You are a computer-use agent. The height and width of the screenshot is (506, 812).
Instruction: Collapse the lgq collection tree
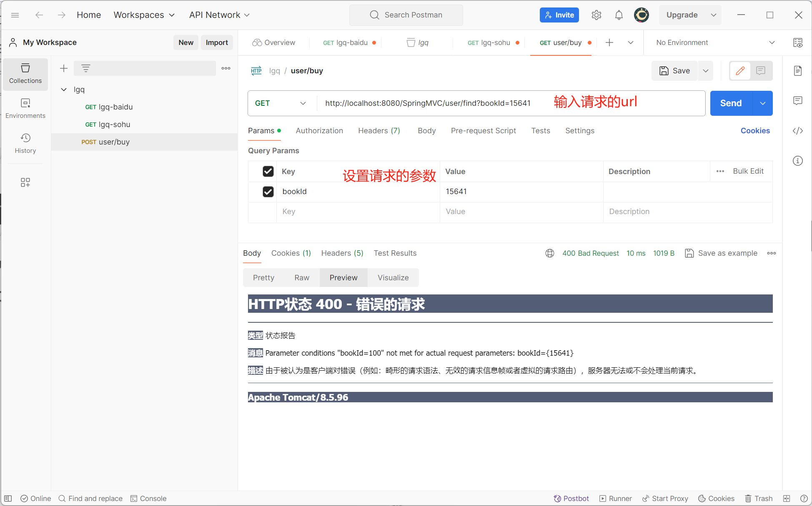64,90
